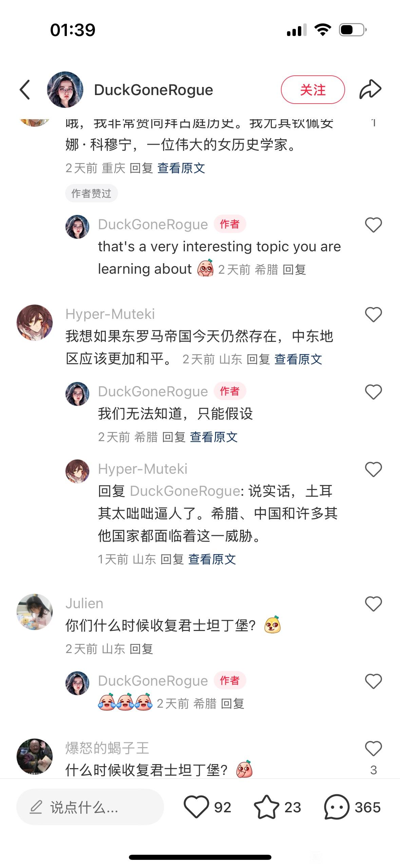This screenshot has width=400, height=868.
Task: Like 爆怒的蝎子王's comment heart
Action: [x=373, y=748]
